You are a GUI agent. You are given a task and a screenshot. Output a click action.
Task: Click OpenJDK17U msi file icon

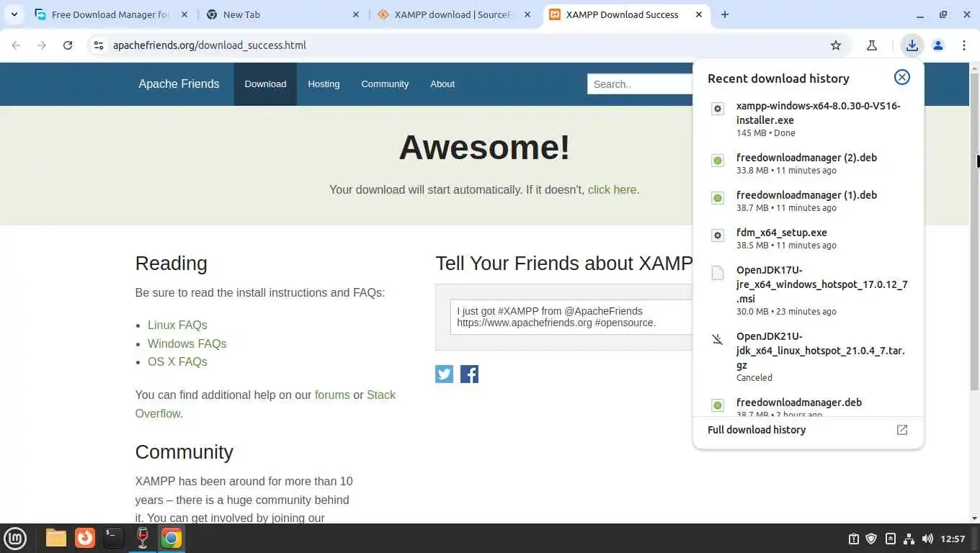(x=717, y=273)
